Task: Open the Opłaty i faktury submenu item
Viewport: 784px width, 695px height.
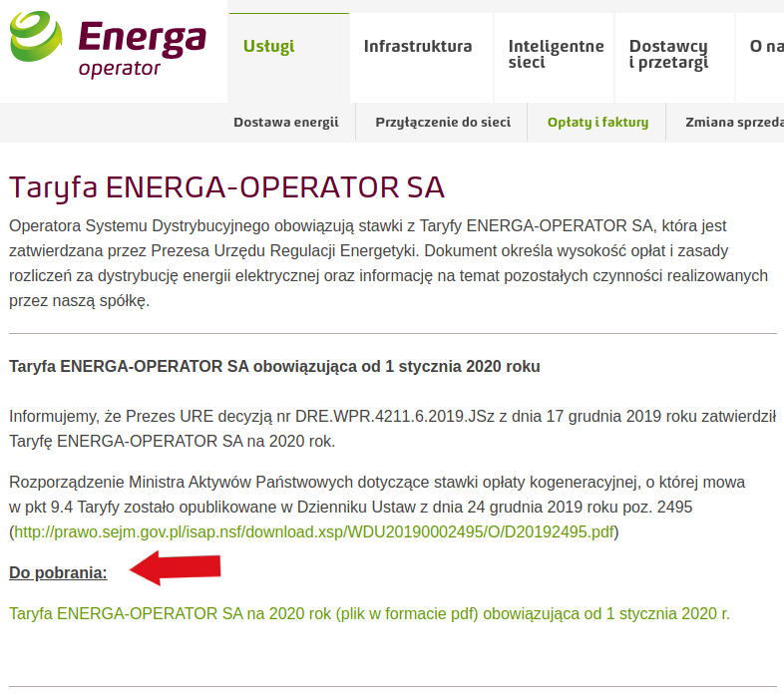Action: [597, 123]
